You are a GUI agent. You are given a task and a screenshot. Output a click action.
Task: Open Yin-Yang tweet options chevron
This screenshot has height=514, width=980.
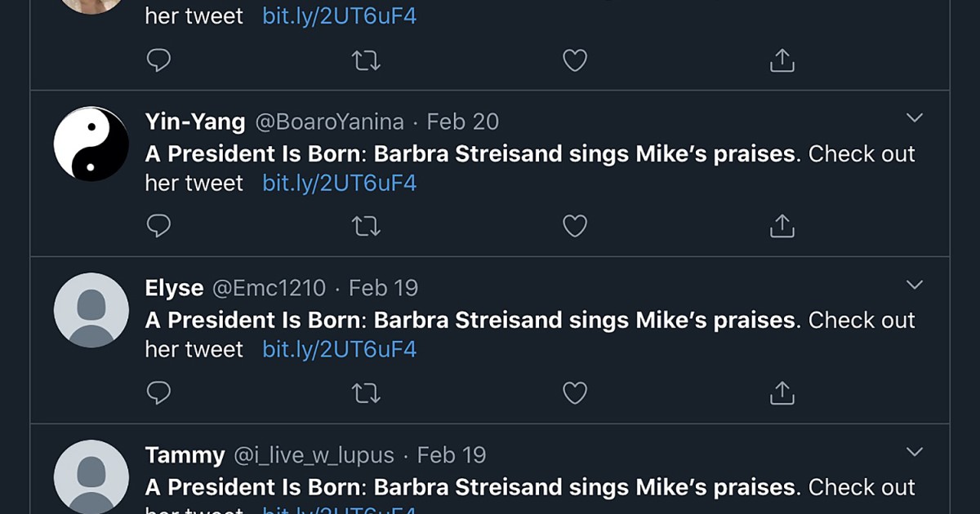coord(915,118)
